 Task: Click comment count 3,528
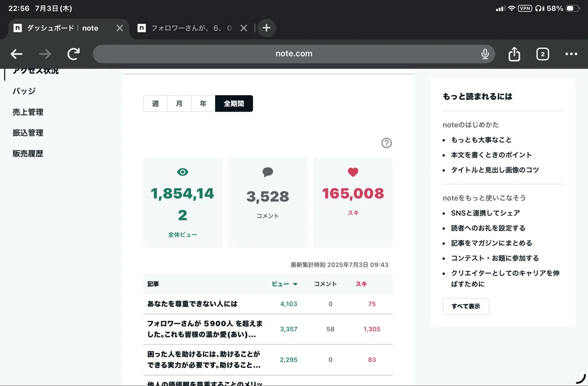point(268,197)
